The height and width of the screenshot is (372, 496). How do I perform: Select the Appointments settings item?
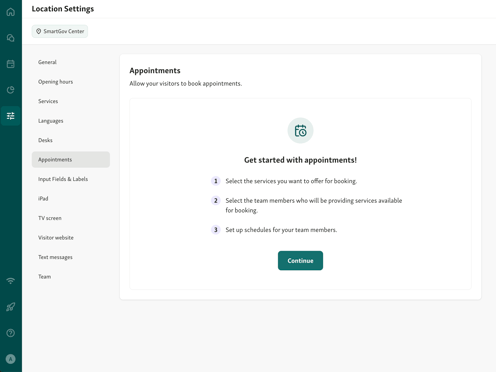click(71, 159)
